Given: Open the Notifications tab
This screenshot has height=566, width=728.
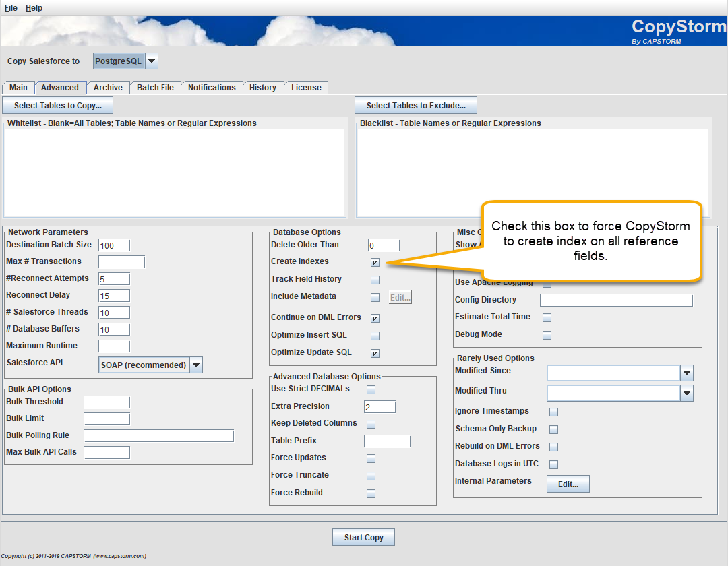Looking at the screenshot, I should pos(212,87).
